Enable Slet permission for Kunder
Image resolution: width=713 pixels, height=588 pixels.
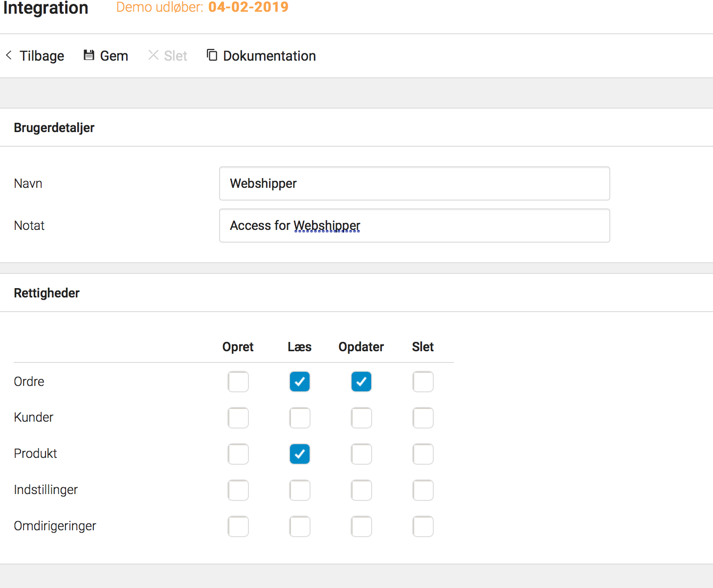click(x=423, y=418)
